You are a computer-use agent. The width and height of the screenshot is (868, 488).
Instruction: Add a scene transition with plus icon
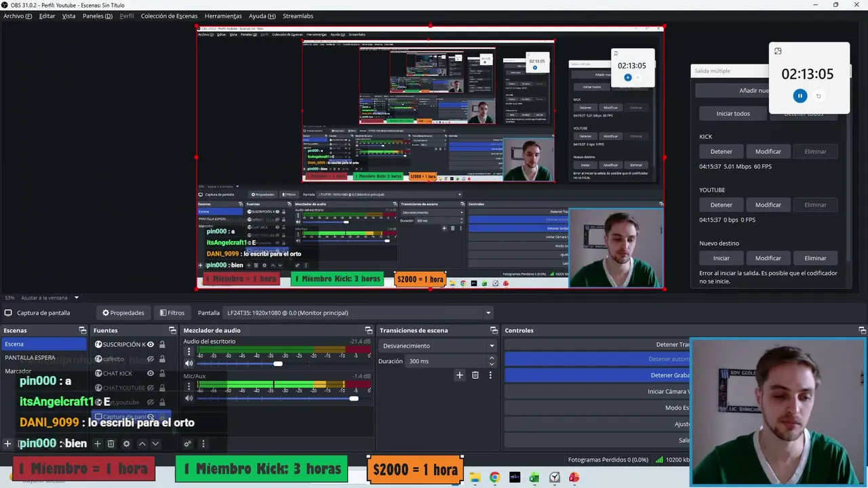point(459,375)
